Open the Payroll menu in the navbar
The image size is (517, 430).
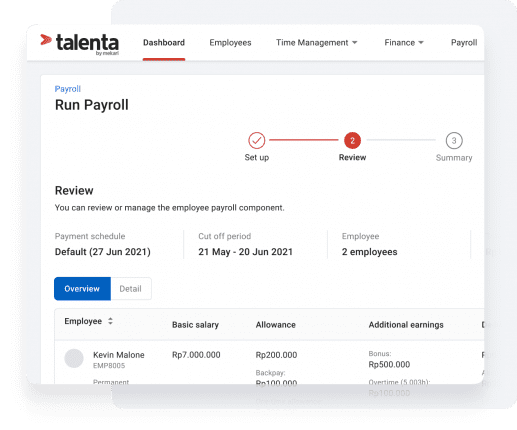[464, 43]
